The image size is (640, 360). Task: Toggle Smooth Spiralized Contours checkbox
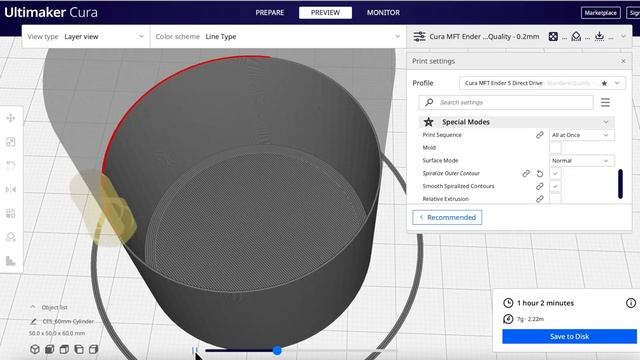point(556,186)
